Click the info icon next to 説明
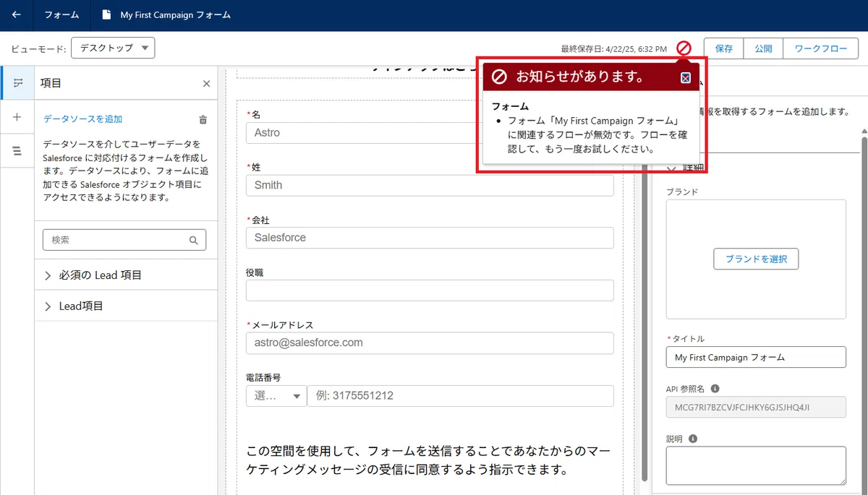The height and width of the screenshot is (495, 868). [x=693, y=439]
